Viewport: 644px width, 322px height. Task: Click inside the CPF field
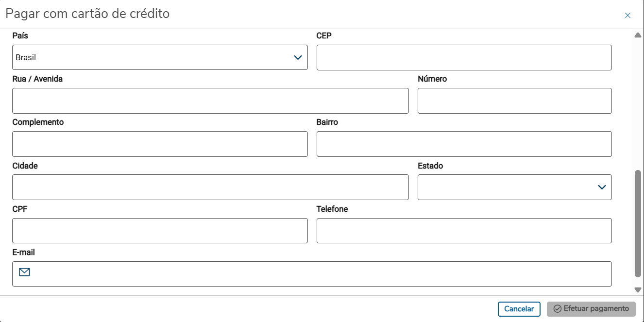pos(160,231)
